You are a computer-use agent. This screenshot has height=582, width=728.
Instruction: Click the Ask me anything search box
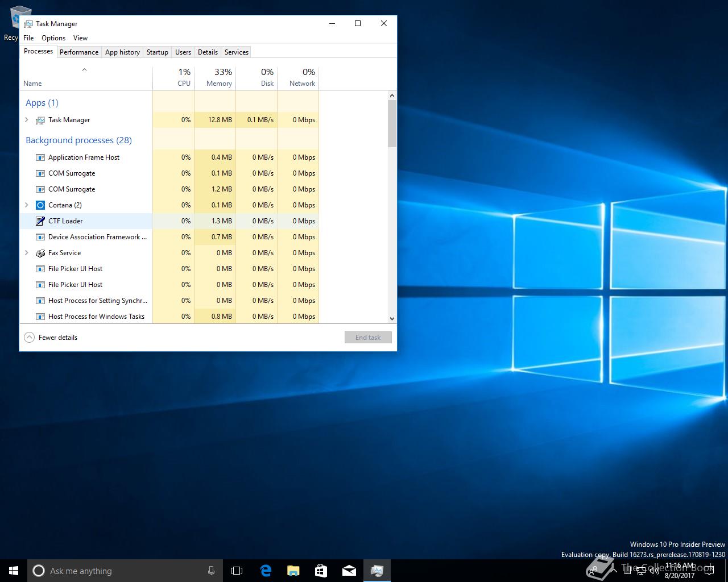(x=125, y=571)
